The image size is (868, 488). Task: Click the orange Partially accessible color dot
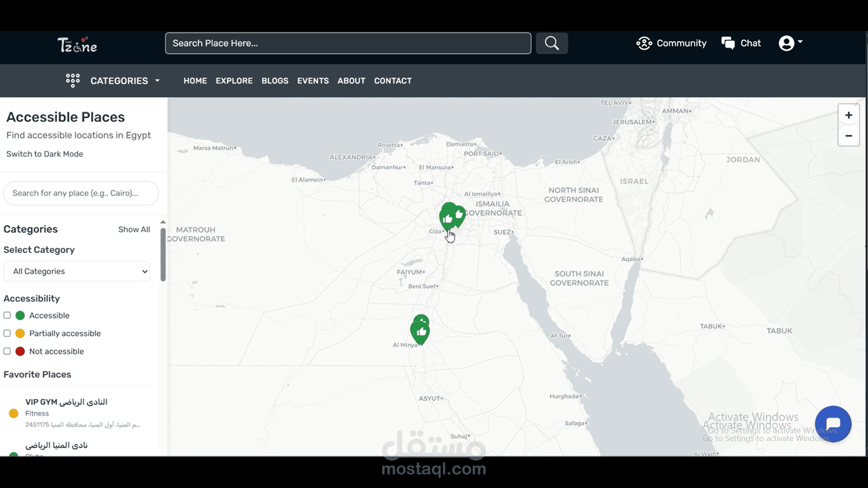(x=20, y=333)
